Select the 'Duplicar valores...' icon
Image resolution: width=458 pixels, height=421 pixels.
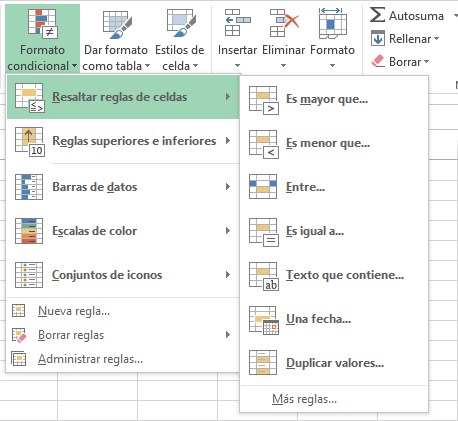(x=263, y=363)
